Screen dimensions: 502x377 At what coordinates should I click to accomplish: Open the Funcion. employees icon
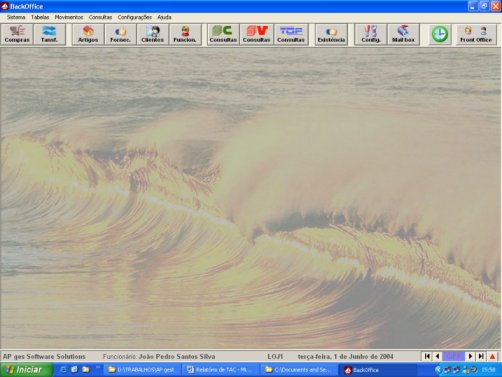click(x=185, y=34)
